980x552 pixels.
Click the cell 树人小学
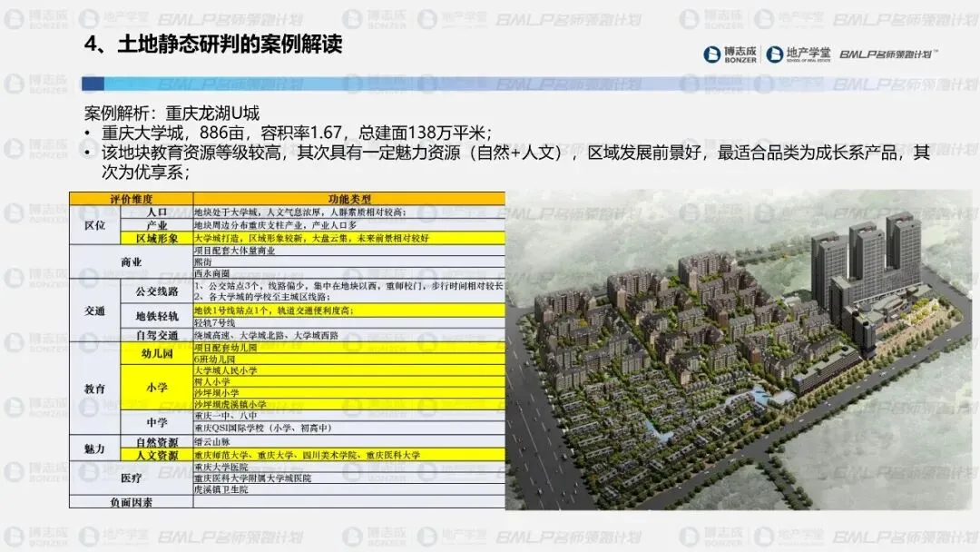[x=349, y=382]
